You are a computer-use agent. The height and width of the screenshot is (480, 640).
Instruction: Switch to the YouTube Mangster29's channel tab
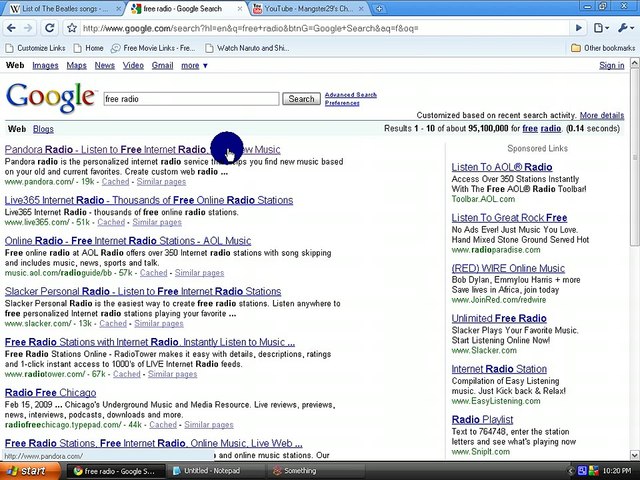coord(309,9)
